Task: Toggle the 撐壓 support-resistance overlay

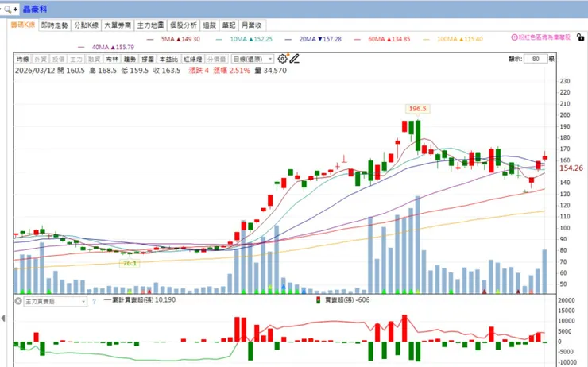Action: point(148,60)
